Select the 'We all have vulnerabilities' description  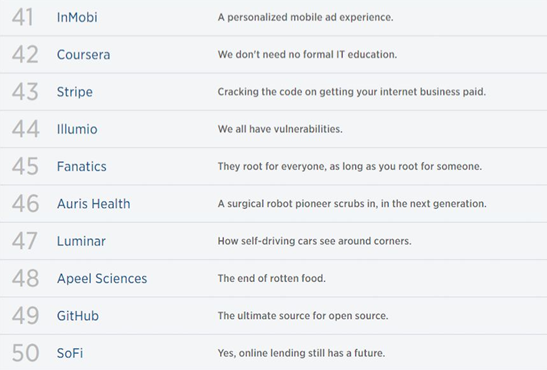pos(280,129)
